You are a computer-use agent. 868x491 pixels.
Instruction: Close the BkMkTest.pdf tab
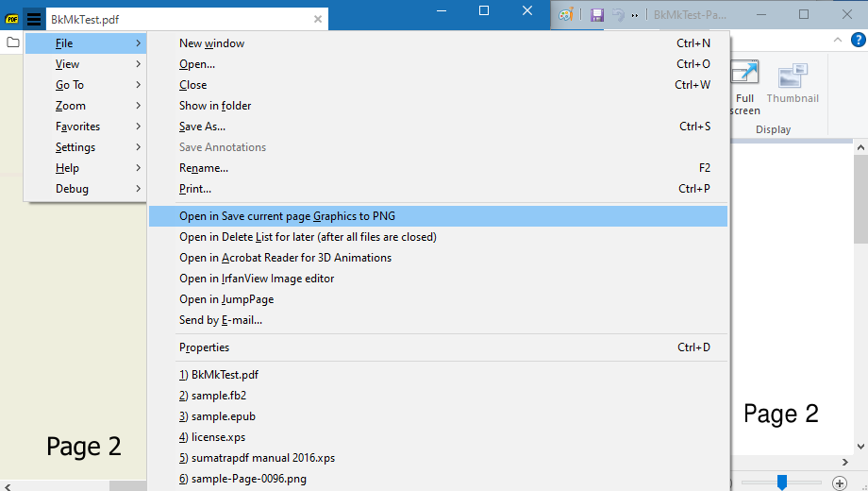318,20
